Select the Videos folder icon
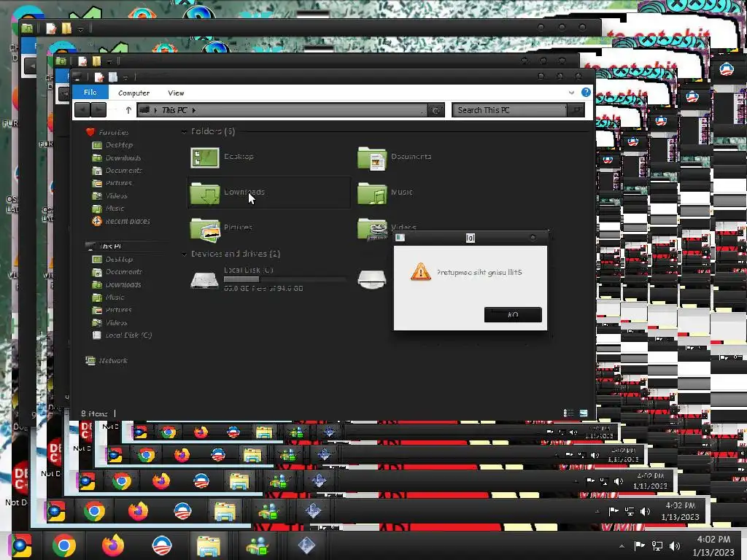Screen dimensions: 747x560 371,228
